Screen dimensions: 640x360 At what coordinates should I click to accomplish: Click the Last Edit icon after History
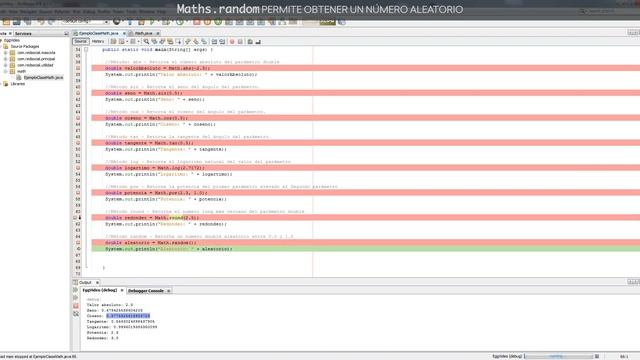(x=113, y=42)
